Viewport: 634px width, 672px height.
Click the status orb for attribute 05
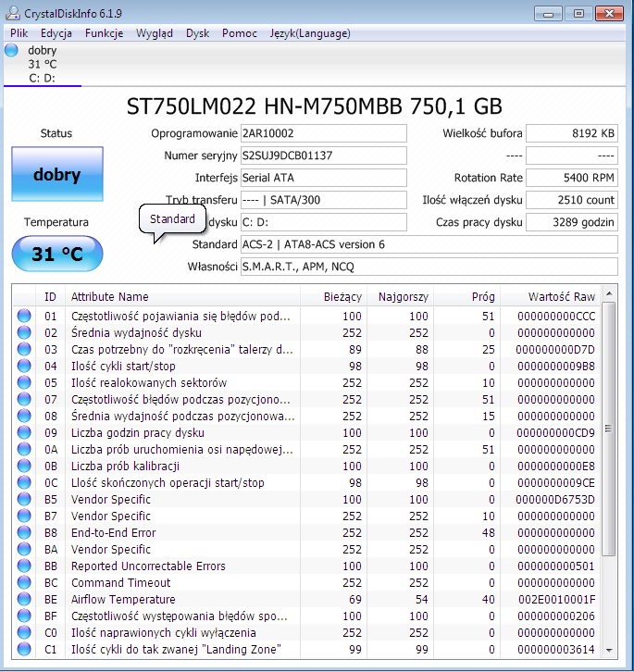pos(24,382)
